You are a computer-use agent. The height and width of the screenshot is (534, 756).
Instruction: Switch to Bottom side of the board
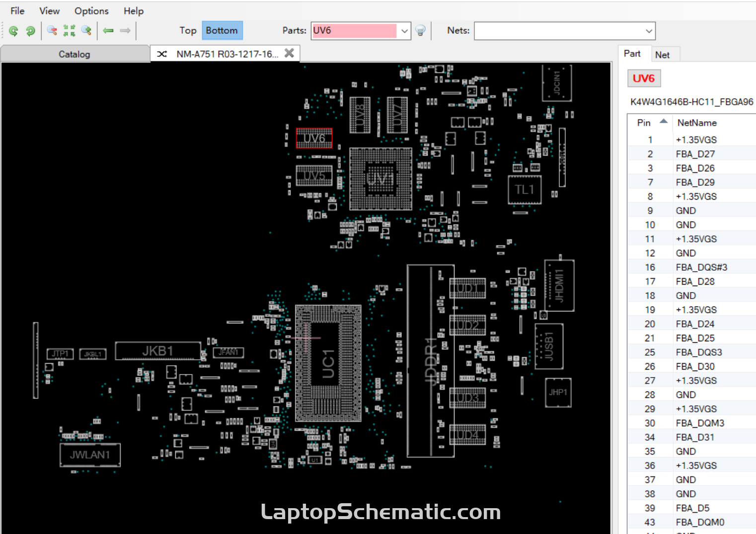(x=222, y=30)
